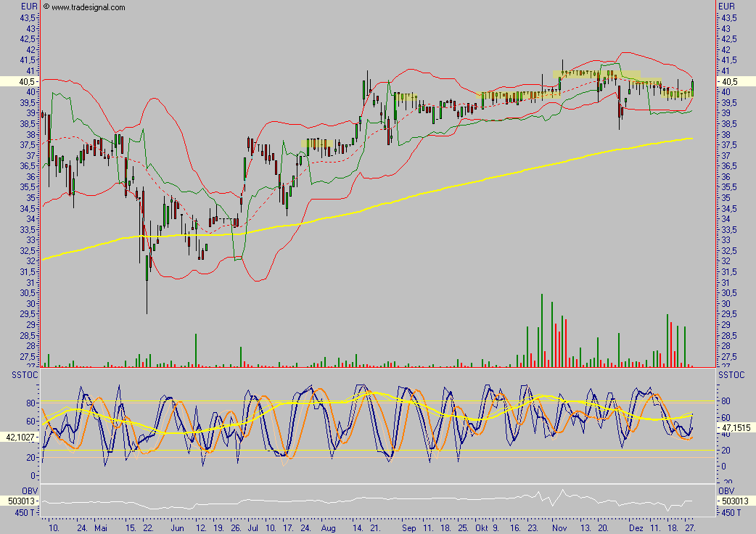The width and height of the screenshot is (756, 534).
Task: Click the copyright circle icon before tradesignal
Action: pyautogui.click(x=46, y=7)
